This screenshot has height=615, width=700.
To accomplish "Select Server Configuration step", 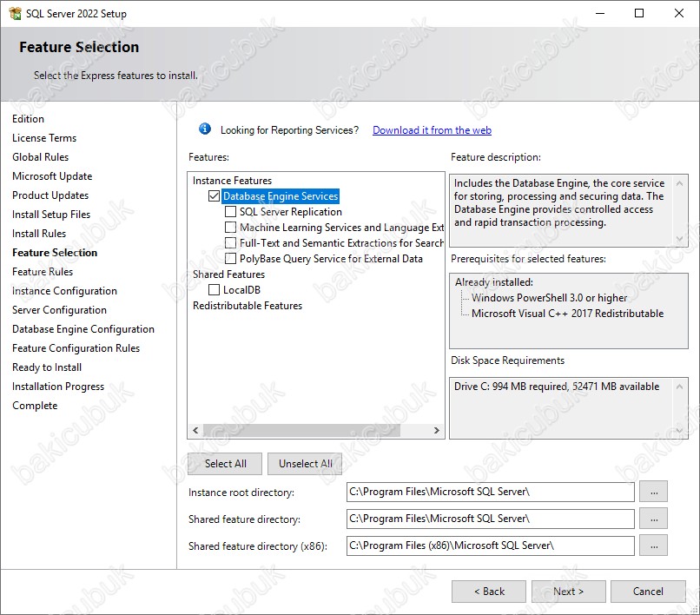I will [59, 310].
